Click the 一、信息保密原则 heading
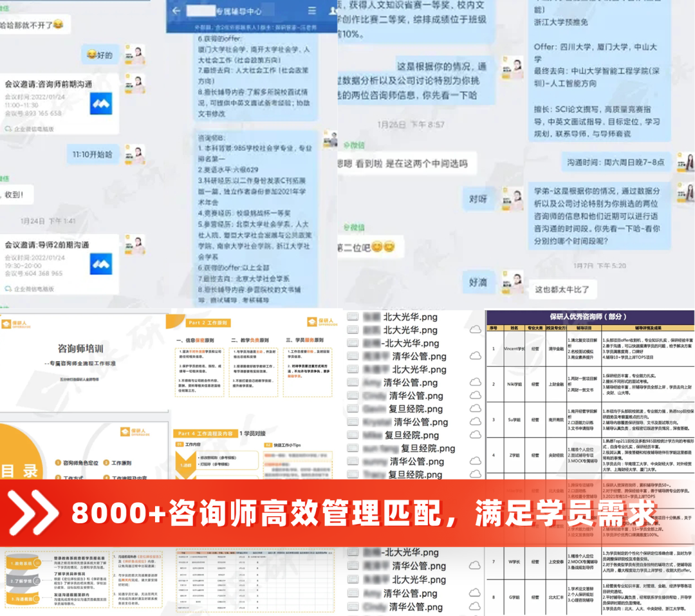This screenshot has height=616, width=695. click(196, 340)
